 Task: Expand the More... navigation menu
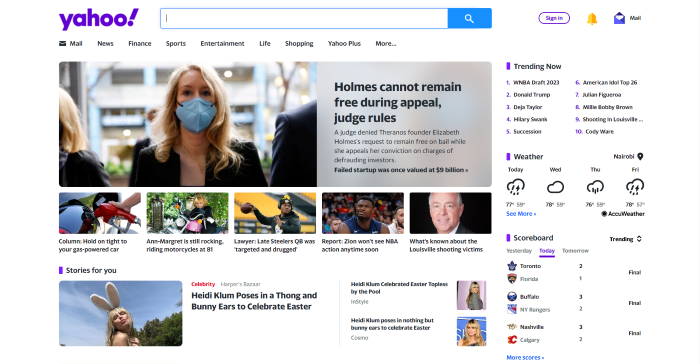click(x=386, y=43)
